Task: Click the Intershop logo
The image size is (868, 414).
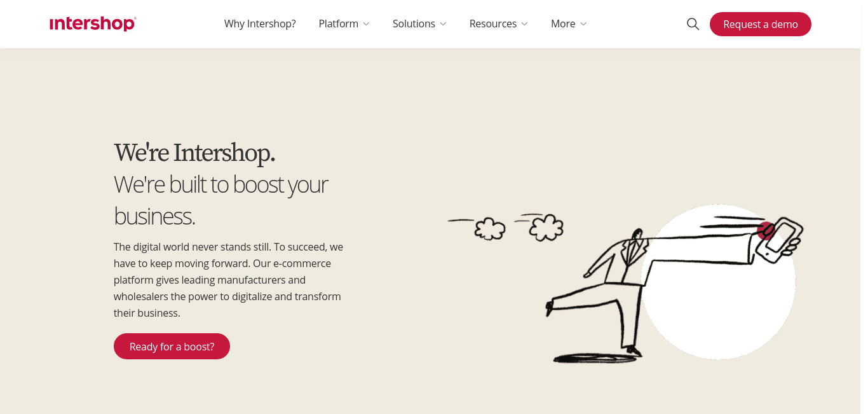Action: [93, 24]
